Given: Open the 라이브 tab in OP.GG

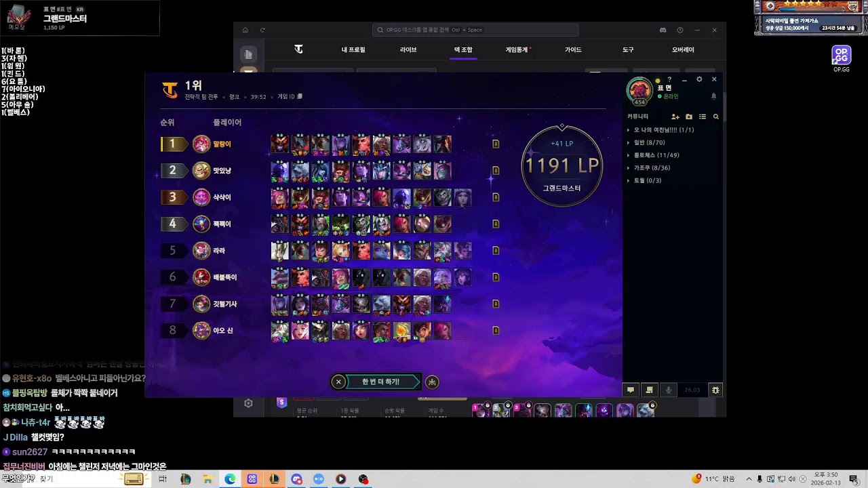Looking at the screenshot, I should coord(408,49).
